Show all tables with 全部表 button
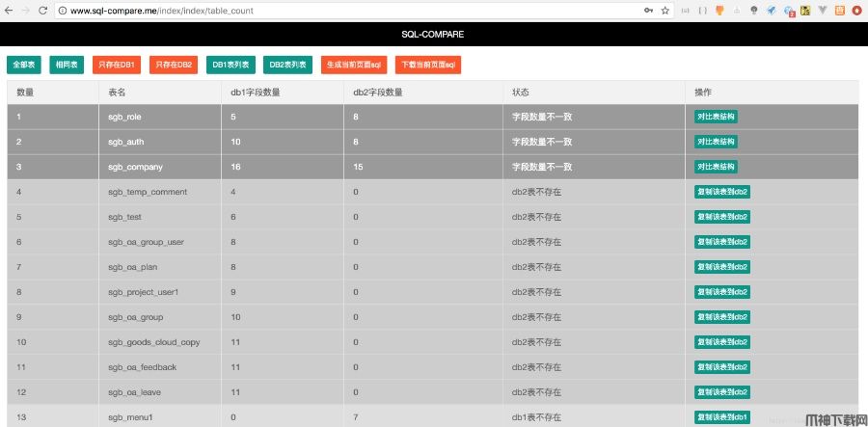Image resolution: width=868 pixels, height=427 pixels. point(24,65)
